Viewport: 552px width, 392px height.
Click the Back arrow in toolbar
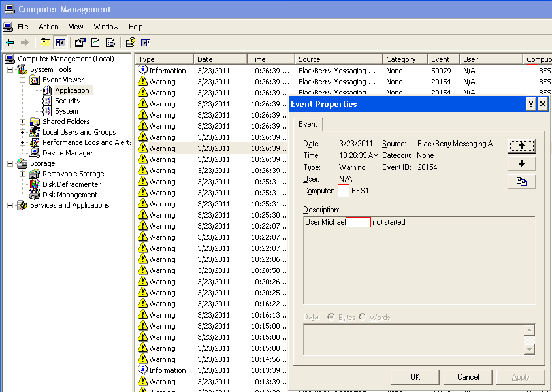(x=10, y=42)
